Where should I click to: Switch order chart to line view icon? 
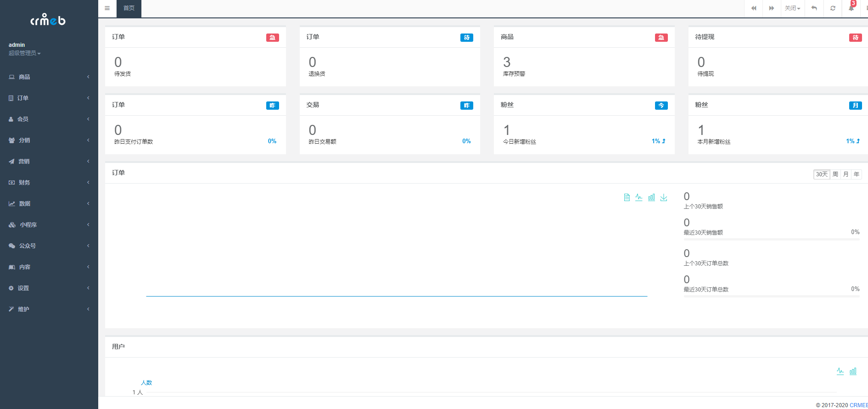tap(638, 197)
